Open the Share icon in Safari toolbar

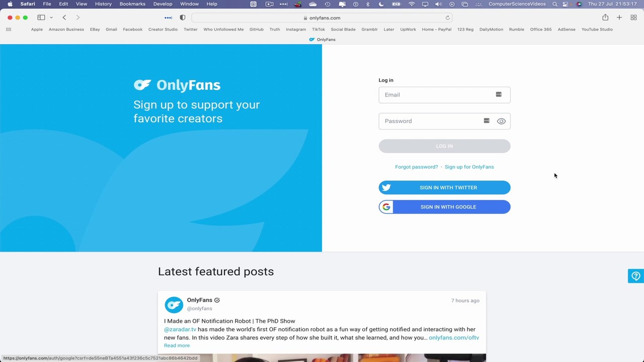point(605,18)
